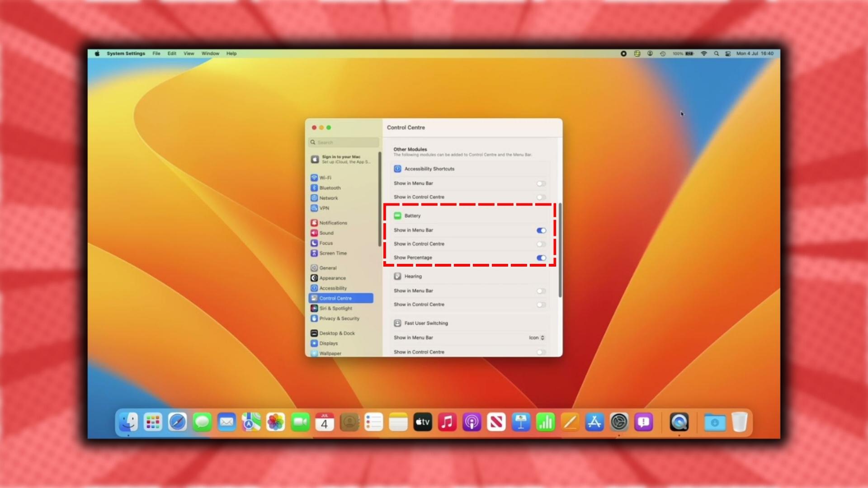
Task: Open Music app from the Dock
Action: [x=447, y=422]
